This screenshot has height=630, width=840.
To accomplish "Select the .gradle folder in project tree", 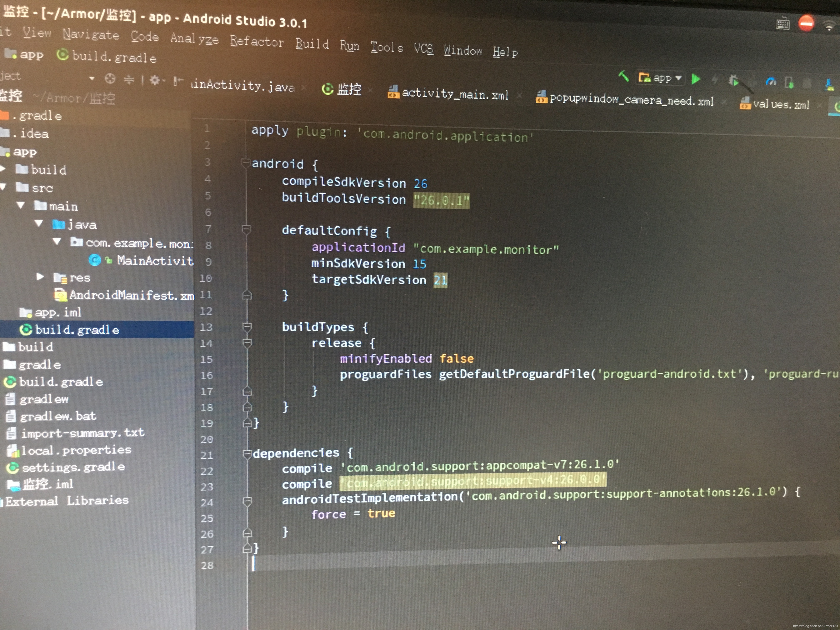I will point(31,115).
